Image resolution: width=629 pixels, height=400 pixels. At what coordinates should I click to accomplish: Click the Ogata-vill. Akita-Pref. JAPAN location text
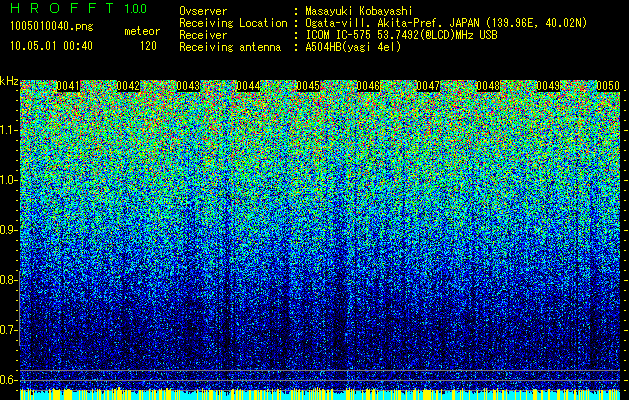click(446, 23)
